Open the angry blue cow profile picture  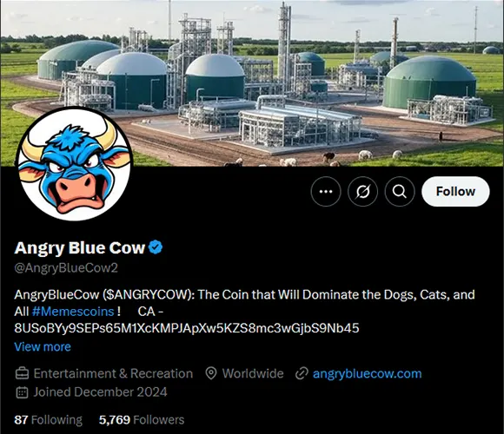tap(75, 164)
